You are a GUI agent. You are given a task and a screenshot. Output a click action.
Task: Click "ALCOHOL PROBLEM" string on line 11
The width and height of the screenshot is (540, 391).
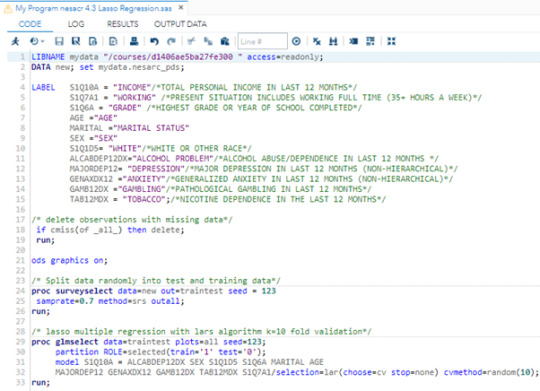tap(173, 158)
